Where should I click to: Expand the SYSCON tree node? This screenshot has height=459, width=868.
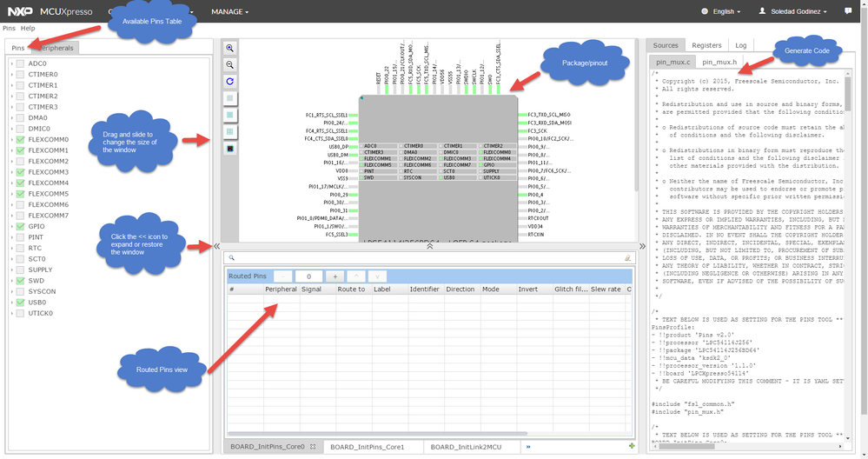(11, 291)
